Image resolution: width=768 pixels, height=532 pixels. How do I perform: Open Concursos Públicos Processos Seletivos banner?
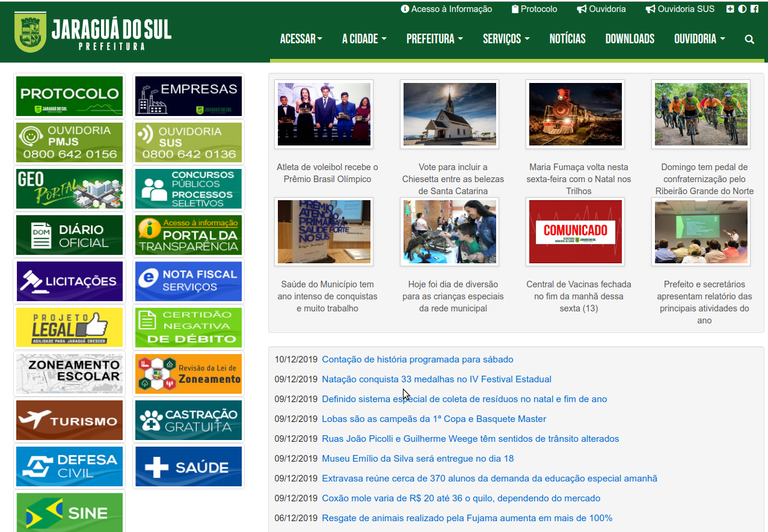tap(189, 189)
